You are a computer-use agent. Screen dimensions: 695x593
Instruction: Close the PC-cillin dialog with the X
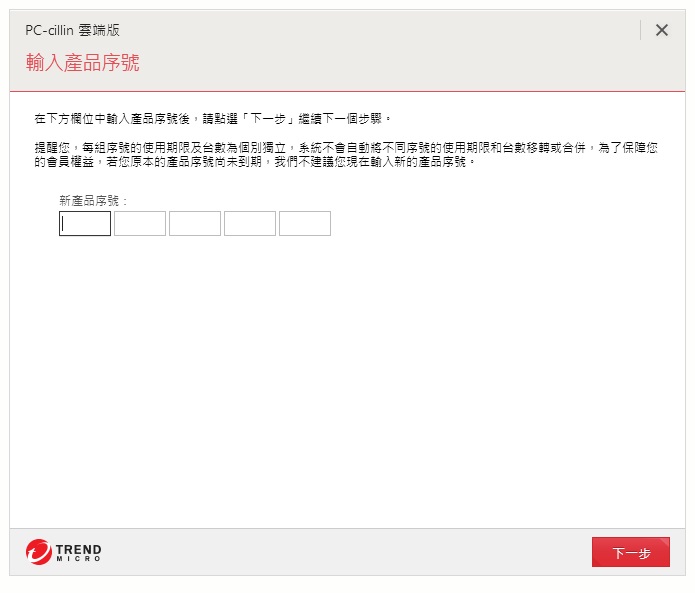click(x=661, y=30)
